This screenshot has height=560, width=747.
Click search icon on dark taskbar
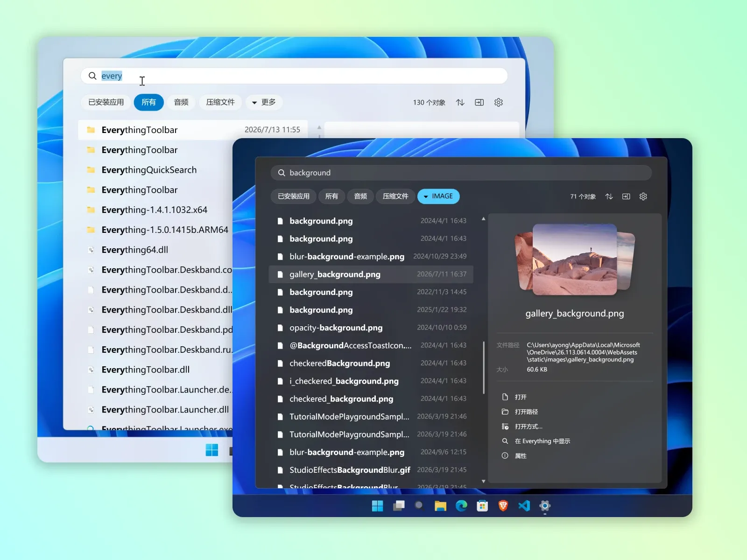[x=419, y=506]
